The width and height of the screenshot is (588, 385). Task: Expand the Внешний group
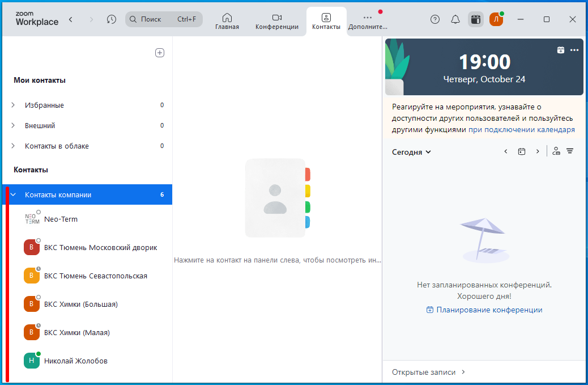pyautogui.click(x=13, y=125)
